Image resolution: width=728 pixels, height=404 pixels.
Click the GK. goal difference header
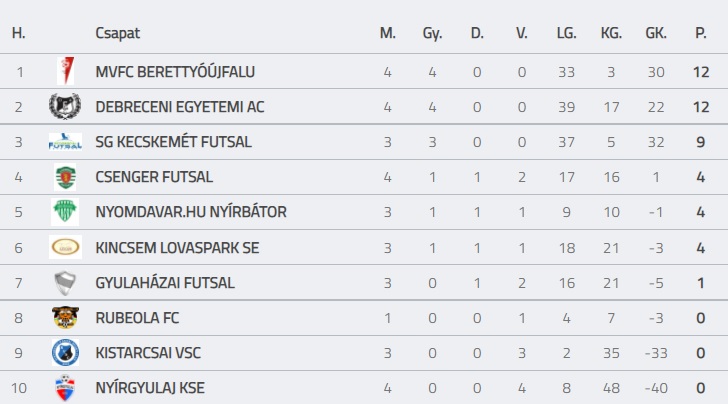[x=656, y=33]
